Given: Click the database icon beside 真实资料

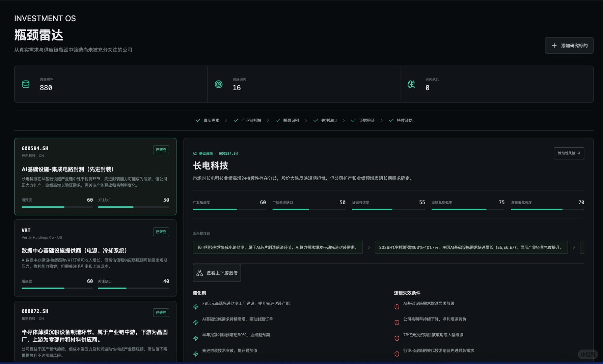Looking at the screenshot, I should coord(26,84).
